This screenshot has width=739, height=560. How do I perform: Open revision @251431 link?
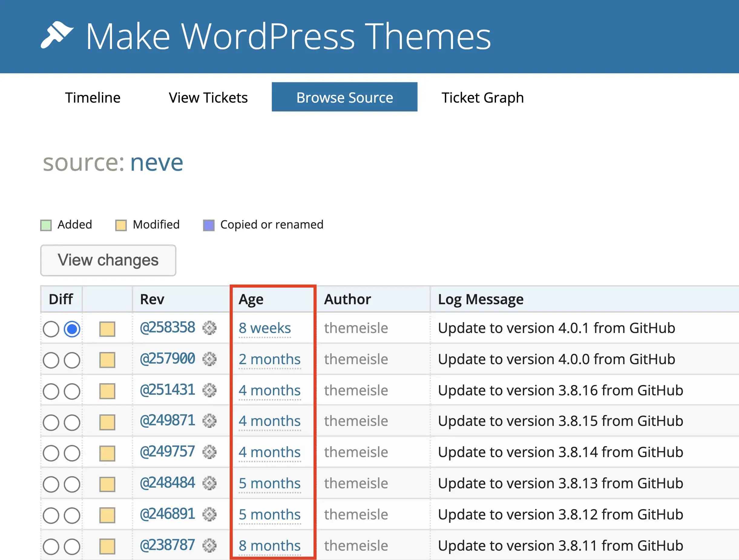coord(167,390)
